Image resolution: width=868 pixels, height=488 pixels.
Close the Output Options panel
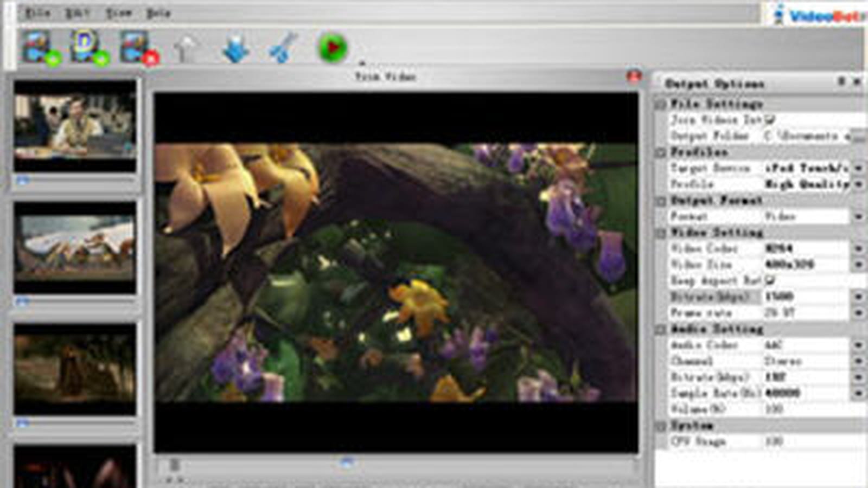click(x=857, y=81)
